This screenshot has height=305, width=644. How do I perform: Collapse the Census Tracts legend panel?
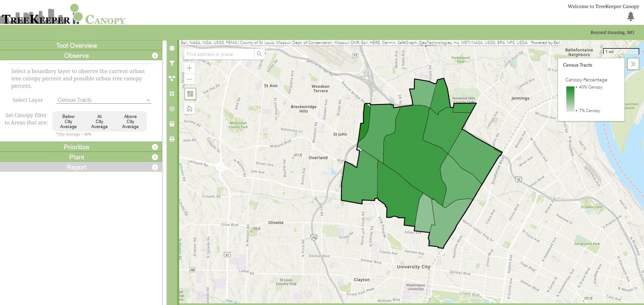[633, 64]
